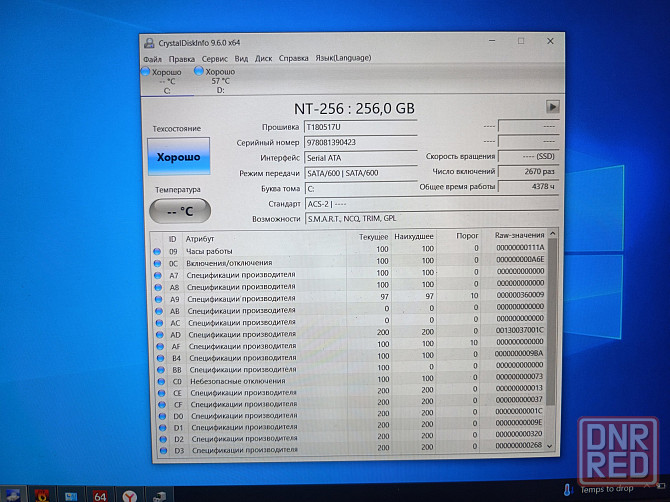Click the CrystalDiskInfo title bar icon
Viewport: 670px width, 502px height.
(149, 43)
